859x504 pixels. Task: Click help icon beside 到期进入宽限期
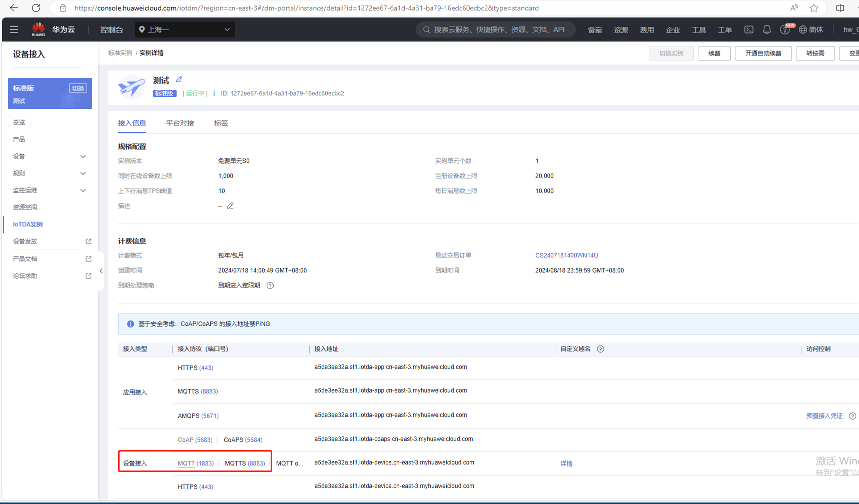point(270,285)
